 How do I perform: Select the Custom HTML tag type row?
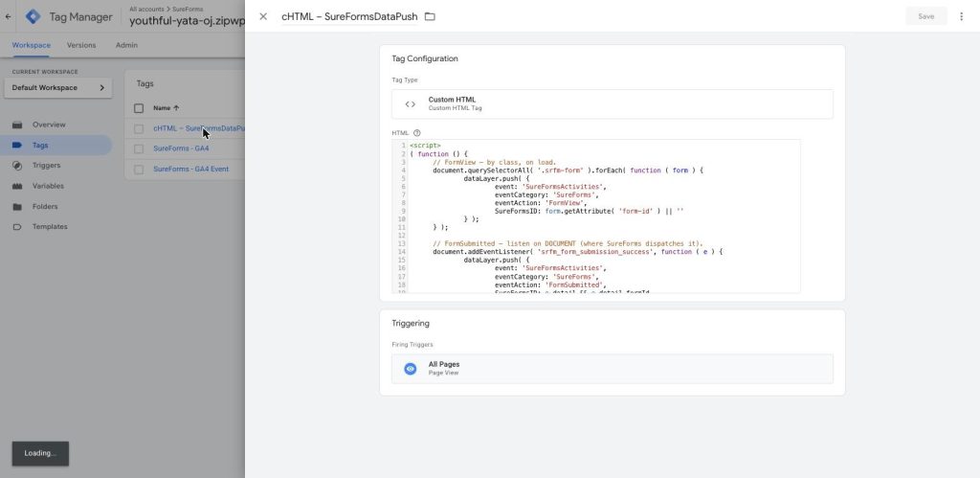(612, 103)
